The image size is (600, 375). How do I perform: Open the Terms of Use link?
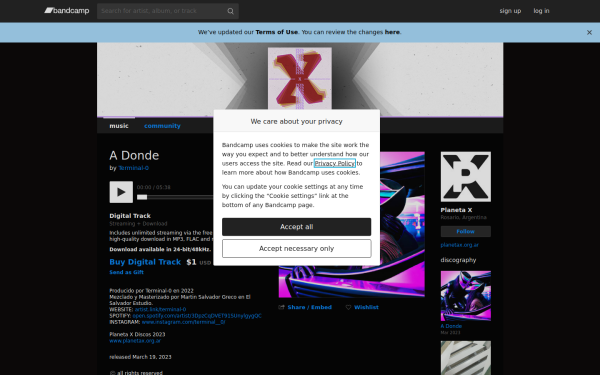point(277,32)
